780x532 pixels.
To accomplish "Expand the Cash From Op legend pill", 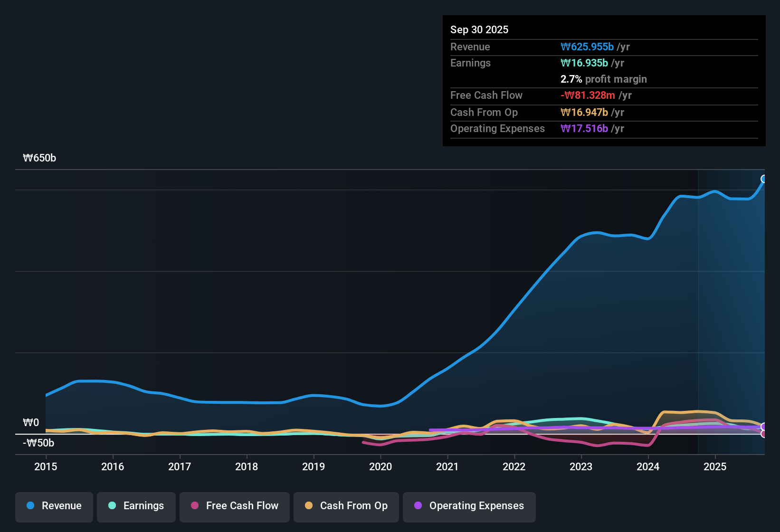I will coord(346,506).
